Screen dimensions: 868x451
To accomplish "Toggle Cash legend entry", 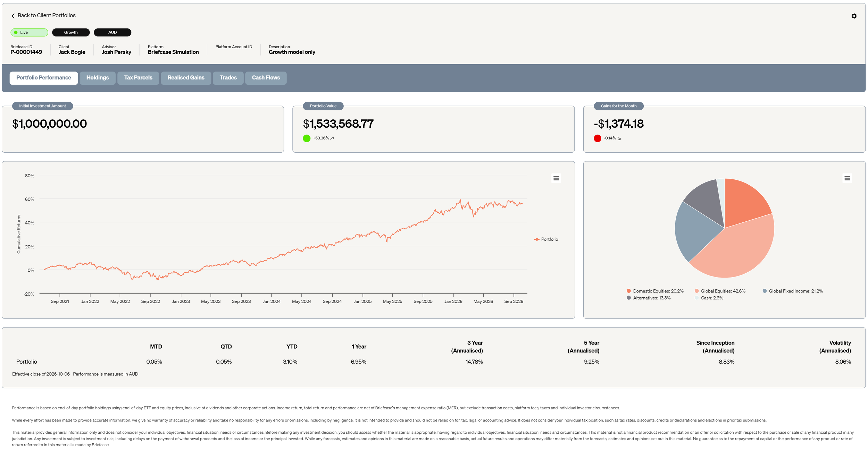I will coord(709,298).
